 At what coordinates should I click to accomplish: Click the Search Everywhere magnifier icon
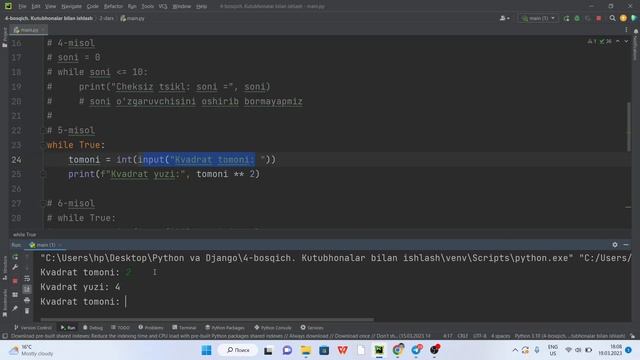point(612,18)
